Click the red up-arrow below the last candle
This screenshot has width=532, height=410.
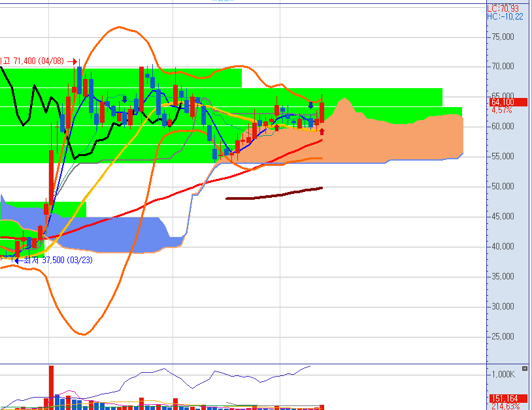[322, 131]
